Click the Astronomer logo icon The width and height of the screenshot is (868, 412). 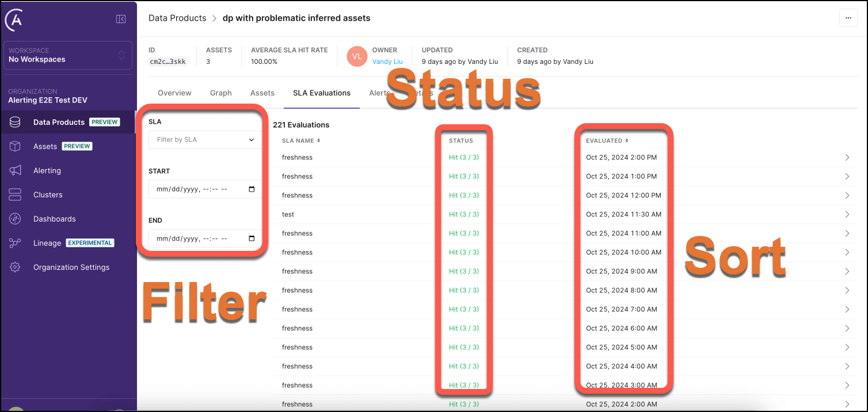pyautogui.click(x=14, y=21)
